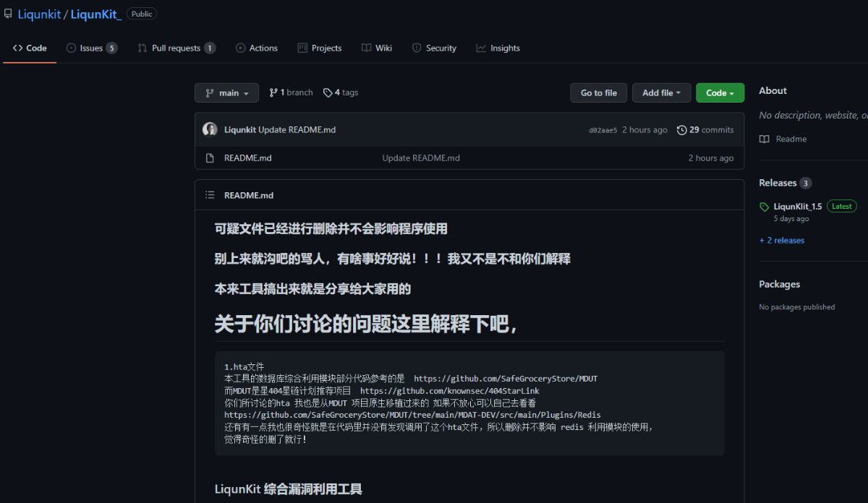The width and height of the screenshot is (868, 503).
Task: Open the README outline list icon
Action: click(210, 195)
